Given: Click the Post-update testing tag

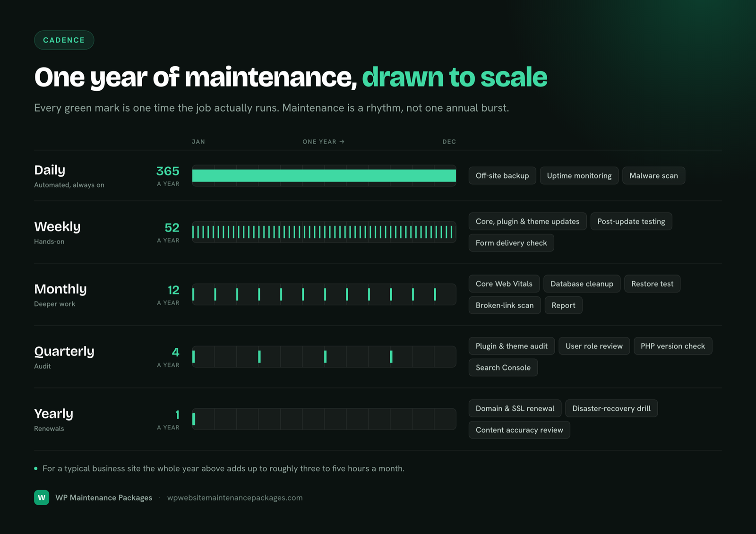Looking at the screenshot, I should pyautogui.click(x=631, y=222).
